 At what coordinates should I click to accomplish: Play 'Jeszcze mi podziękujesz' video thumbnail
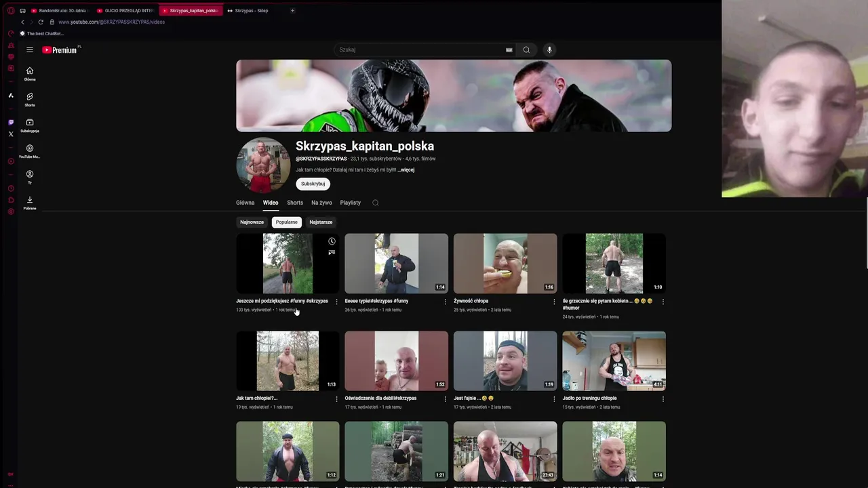[x=288, y=264]
